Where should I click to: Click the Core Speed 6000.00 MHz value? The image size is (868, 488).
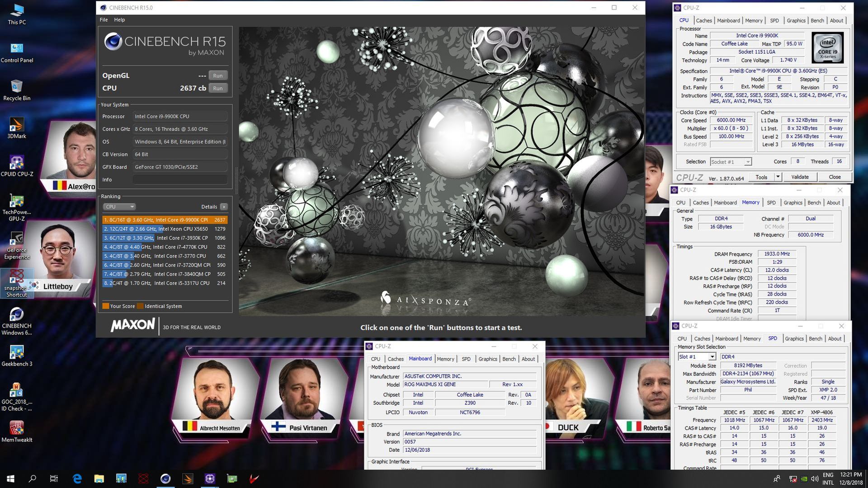pos(731,120)
